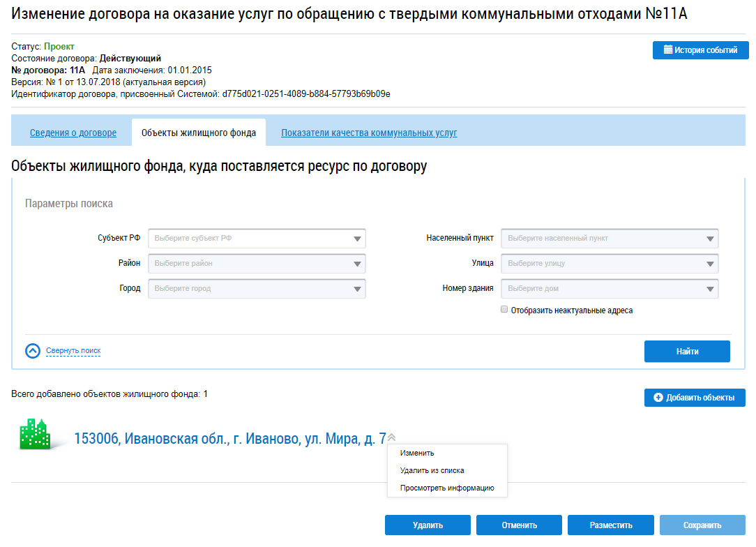Click the green building icon

point(34,435)
